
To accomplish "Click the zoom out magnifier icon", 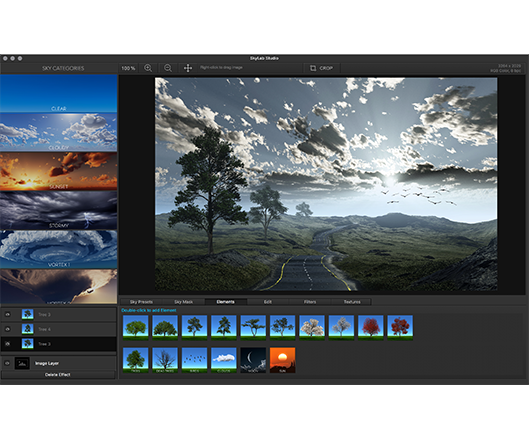I will tap(168, 68).
